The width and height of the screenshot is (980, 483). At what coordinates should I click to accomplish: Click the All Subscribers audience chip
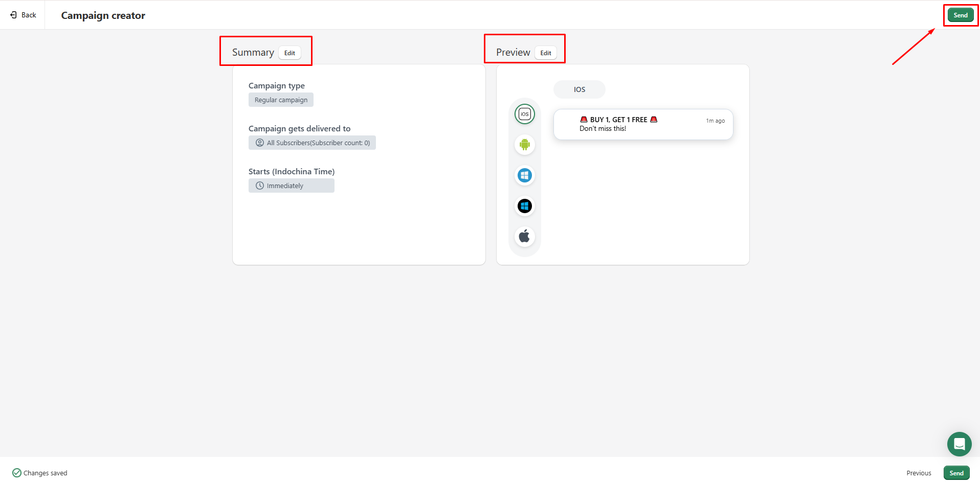[312, 143]
